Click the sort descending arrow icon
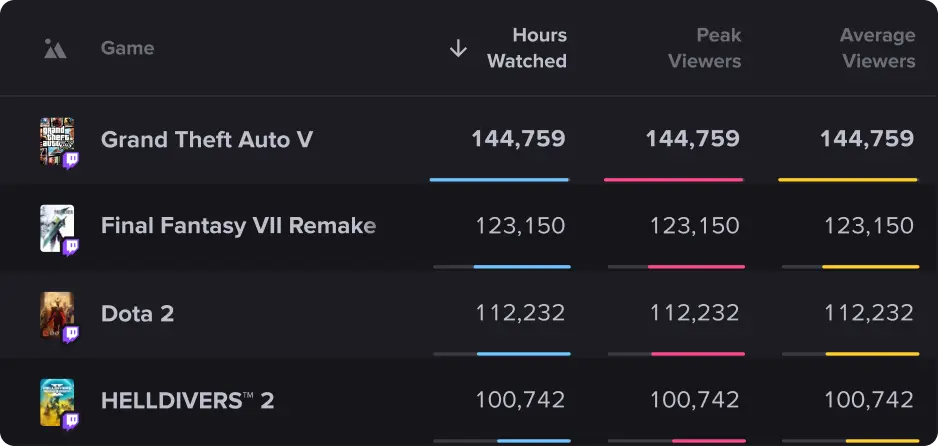This screenshot has width=938, height=446. [458, 48]
